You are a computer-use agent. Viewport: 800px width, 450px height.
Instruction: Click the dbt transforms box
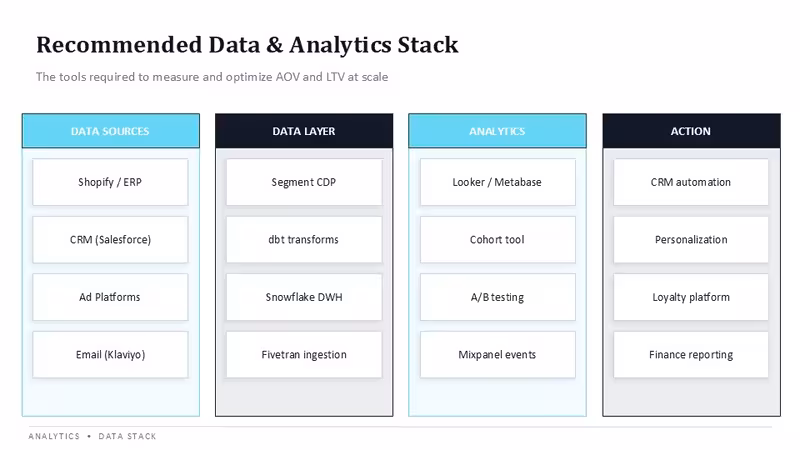tap(304, 240)
